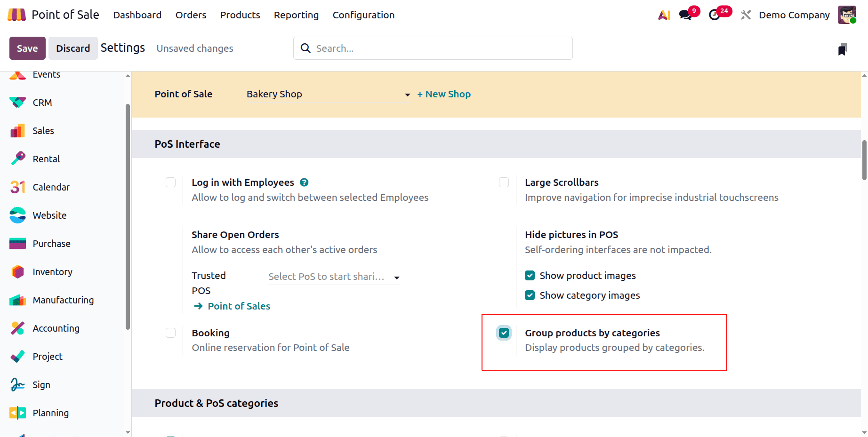The image size is (868, 437).
Task: Uncheck Group products by categories
Action: pos(504,333)
